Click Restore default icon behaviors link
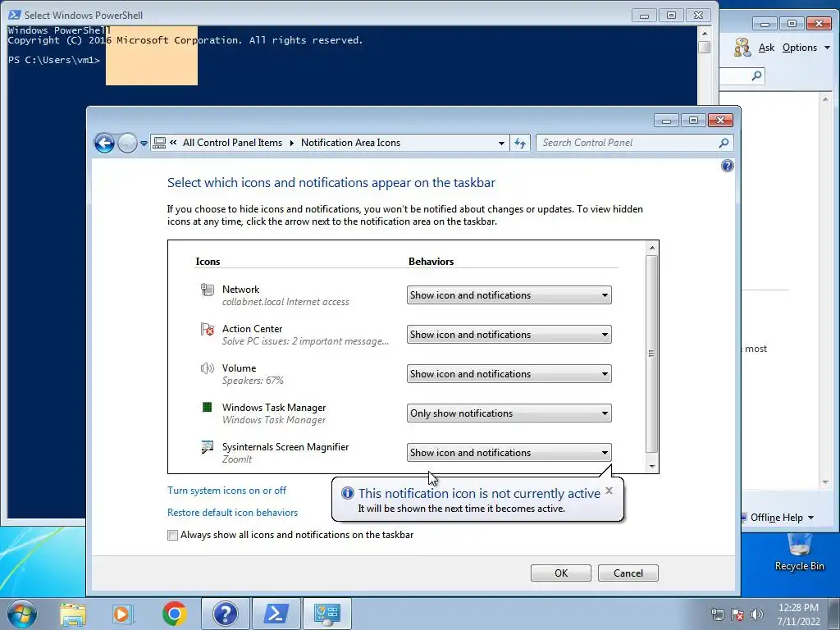 tap(232, 513)
